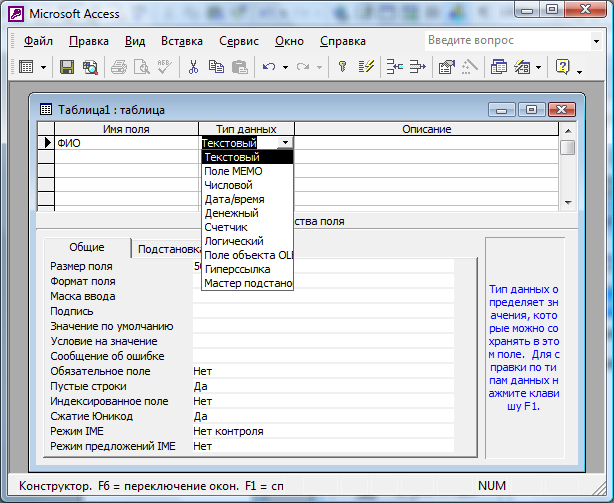The width and height of the screenshot is (614, 503).
Task: Click the Print icon
Action: pyautogui.click(x=119, y=67)
